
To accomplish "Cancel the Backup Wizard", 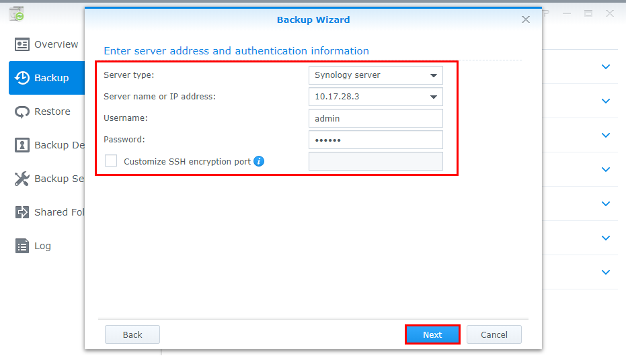I will (x=494, y=334).
